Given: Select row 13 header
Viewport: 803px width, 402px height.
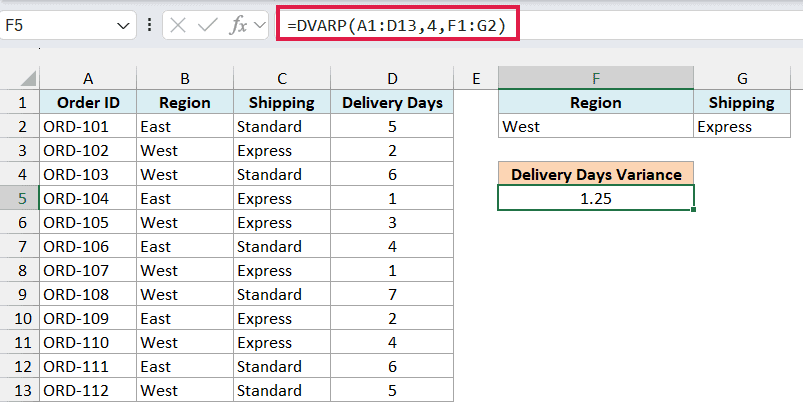Looking at the screenshot, I should pos(20,390).
